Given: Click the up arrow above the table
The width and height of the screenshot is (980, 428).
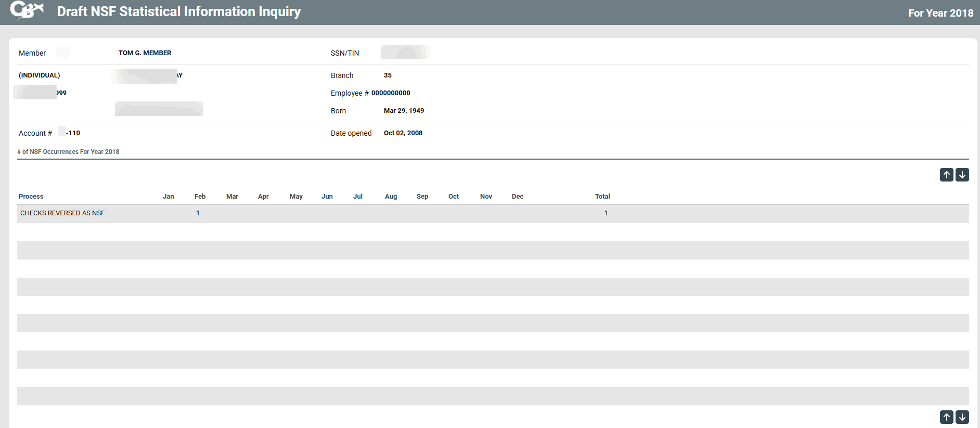Looking at the screenshot, I should tap(946, 175).
